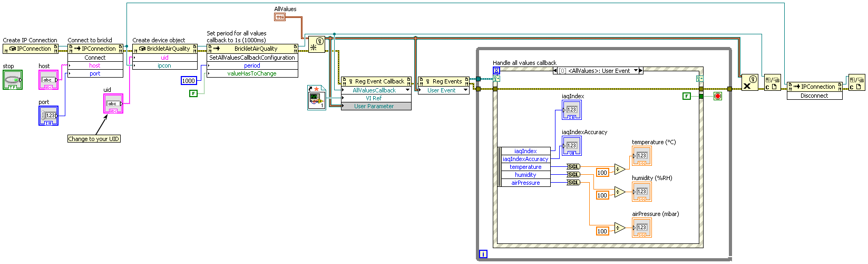Viewport: 868px width, 264px height.
Task: Click the host input of Connect node
Action: (x=95, y=65)
